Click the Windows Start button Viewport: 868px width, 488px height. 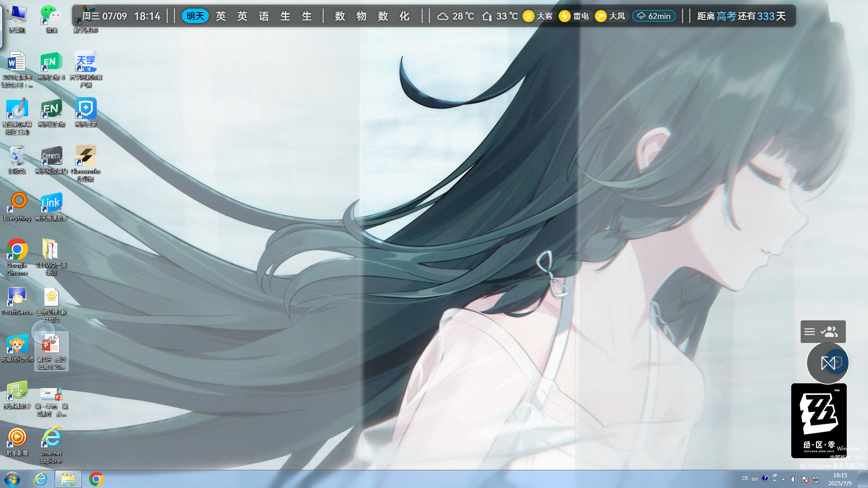[12, 479]
